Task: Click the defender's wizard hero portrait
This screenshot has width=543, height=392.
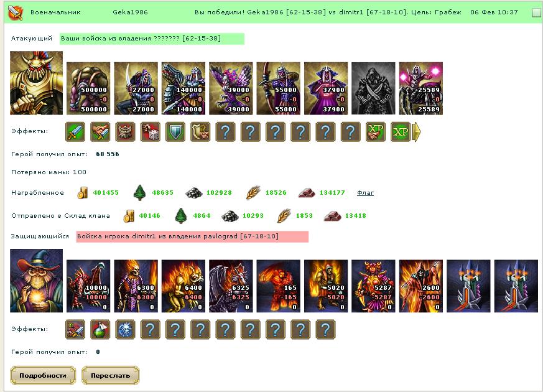Action: tap(36, 281)
